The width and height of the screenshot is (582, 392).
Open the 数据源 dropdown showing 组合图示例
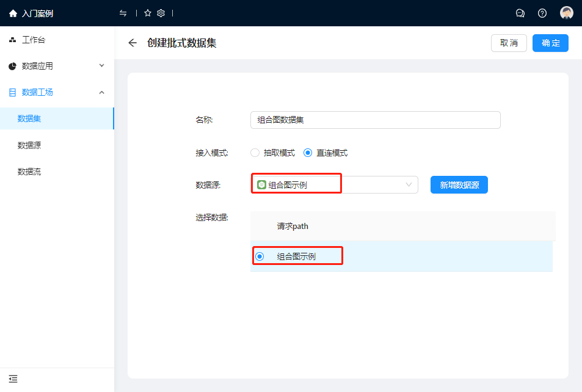(x=334, y=185)
